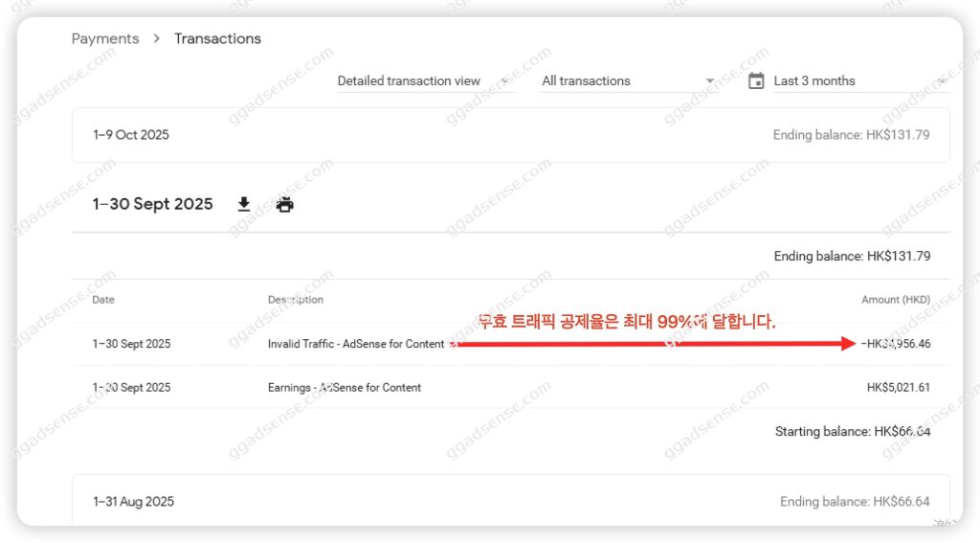Select the Transactions breadcrumb

click(x=217, y=38)
